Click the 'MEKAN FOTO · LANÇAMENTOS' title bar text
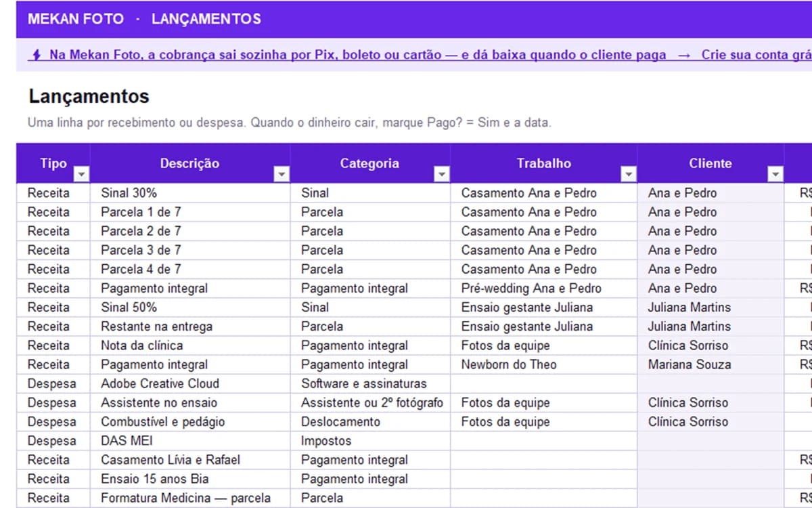Screen dimensions: 812x508 [144, 19]
